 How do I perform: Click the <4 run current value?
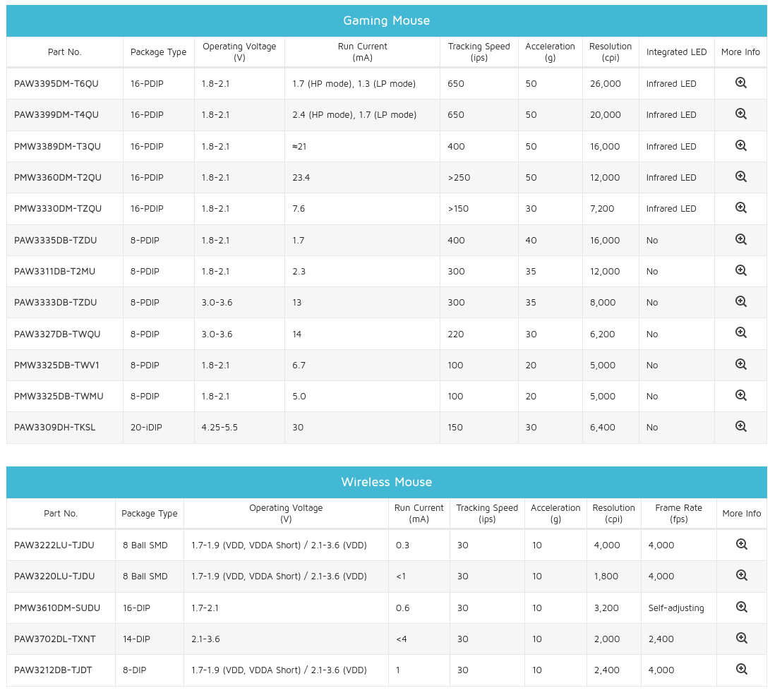coord(401,639)
